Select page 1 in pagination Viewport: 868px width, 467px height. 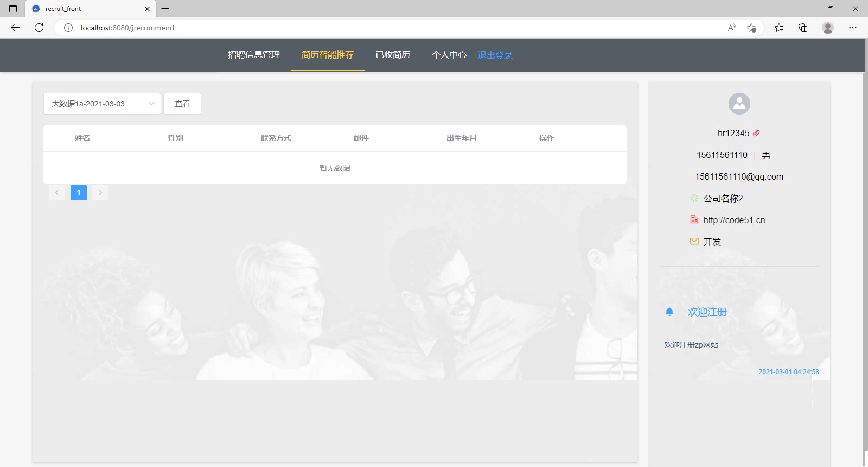79,193
